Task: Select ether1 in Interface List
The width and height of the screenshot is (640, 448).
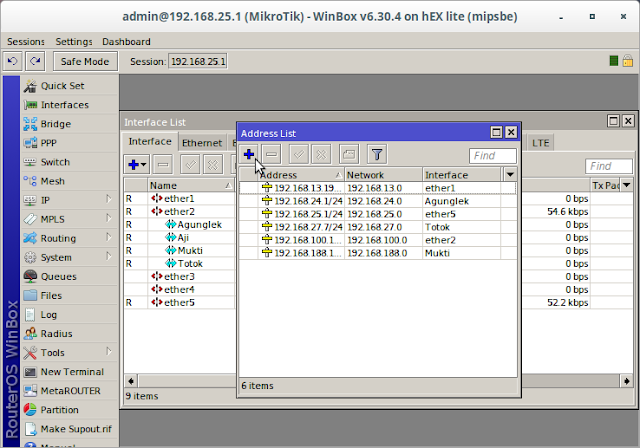Action: [x=180, y=199]
